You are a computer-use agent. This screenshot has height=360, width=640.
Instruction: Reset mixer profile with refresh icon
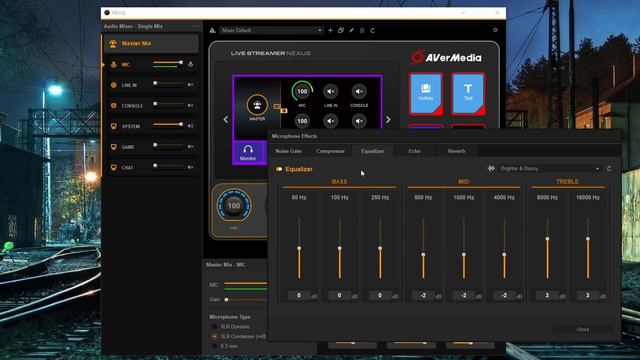[x=373, y=30]
